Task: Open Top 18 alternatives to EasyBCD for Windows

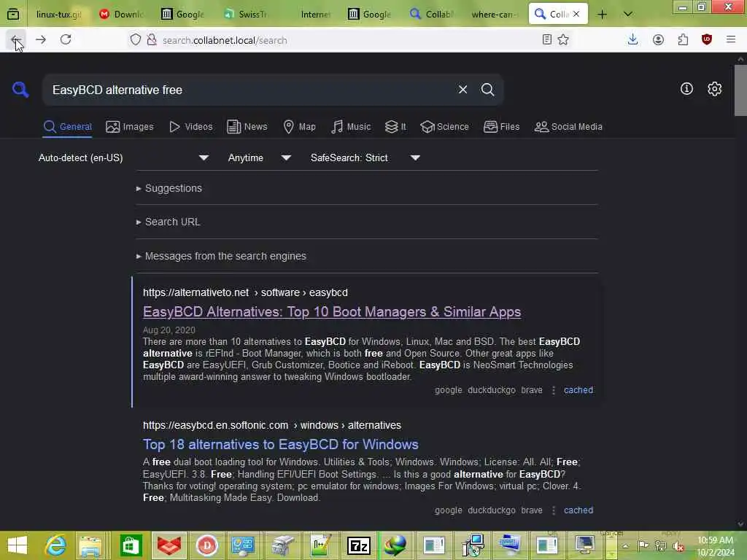Action: click(281, 444)
